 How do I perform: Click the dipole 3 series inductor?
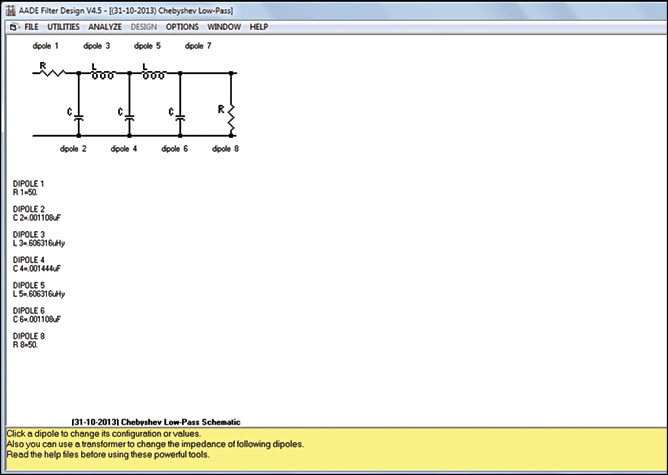102,72
